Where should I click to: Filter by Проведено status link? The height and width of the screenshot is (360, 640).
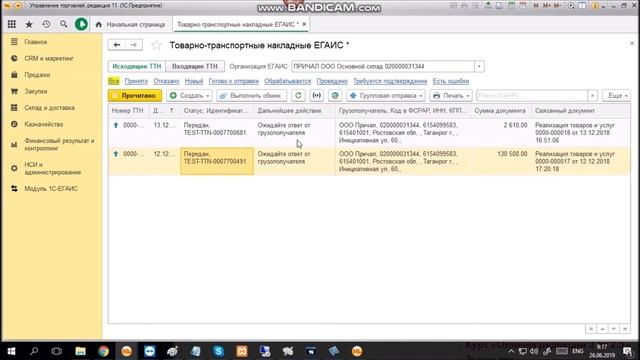click(x=332, y=81)
